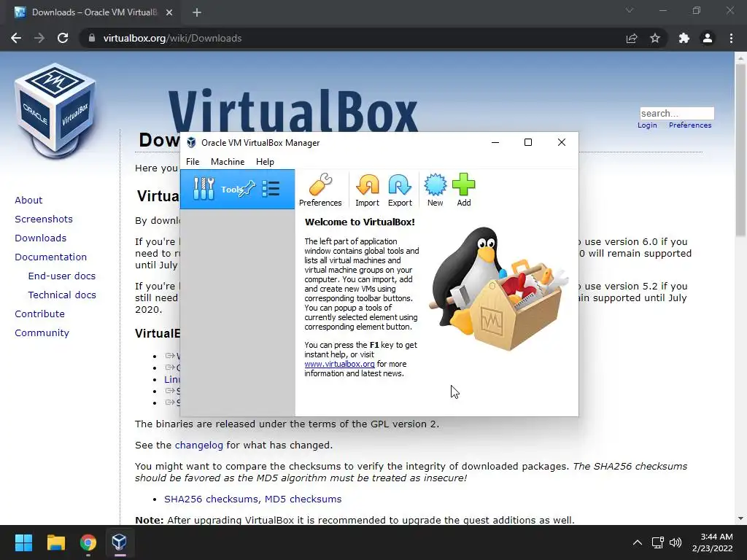747x560 pixels.
Task: Select the Tools entry in VirtualBox sidebar
Action: pyautogui.click(x=237, y=189)
